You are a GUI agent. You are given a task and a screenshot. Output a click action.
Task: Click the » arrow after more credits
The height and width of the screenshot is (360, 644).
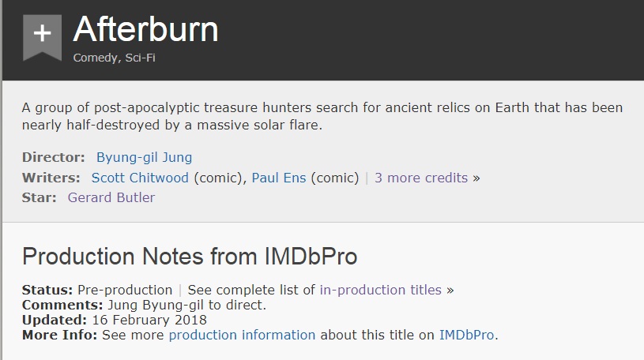[x=476, y=178]
